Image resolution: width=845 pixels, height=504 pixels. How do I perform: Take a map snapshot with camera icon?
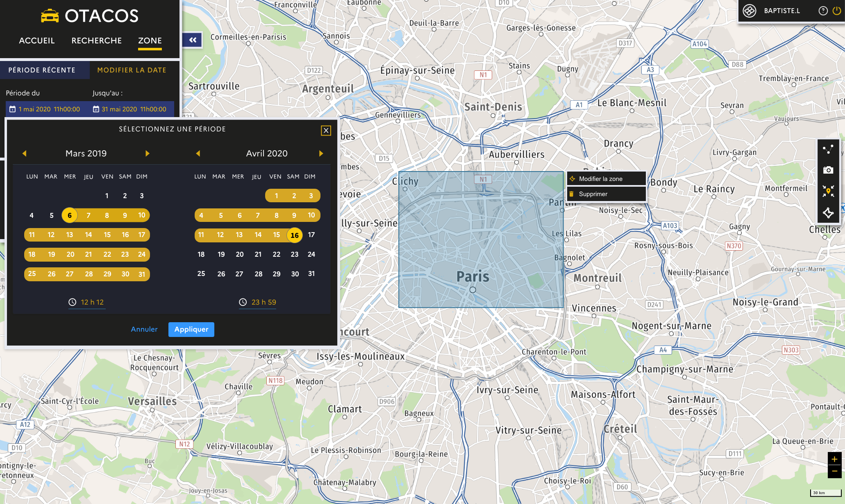click(x=828, y=170)
